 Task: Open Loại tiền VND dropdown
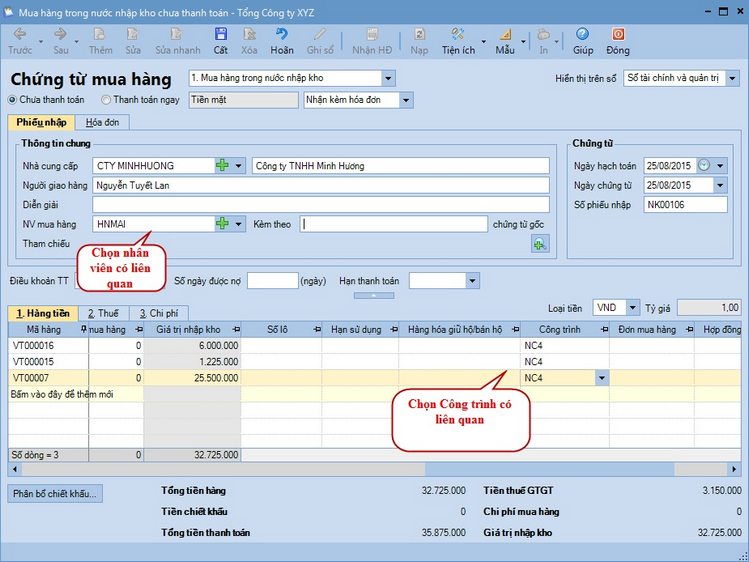632,308
